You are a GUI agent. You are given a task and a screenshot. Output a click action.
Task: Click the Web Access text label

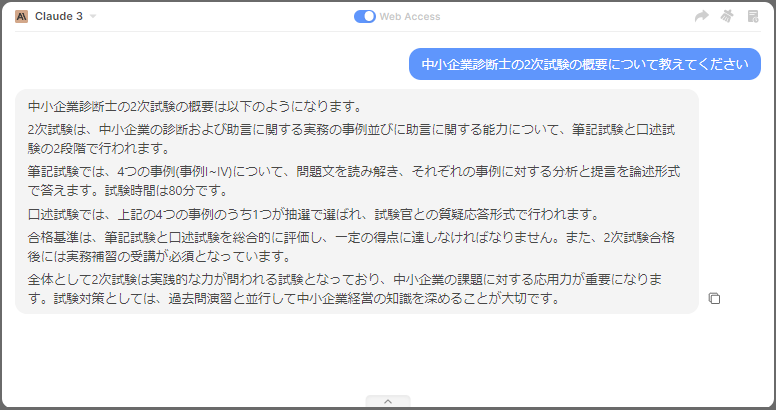[410, 17]
